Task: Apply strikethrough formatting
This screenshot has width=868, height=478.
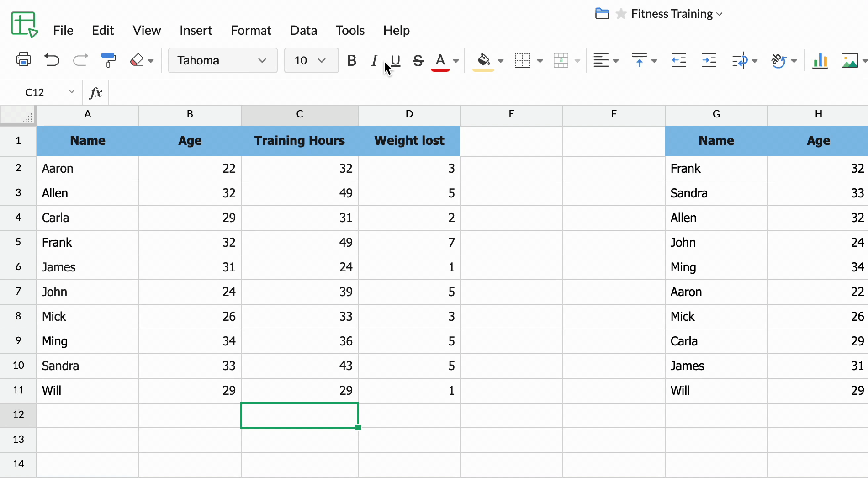Action: pyautogui.click(x=418, y=60)
